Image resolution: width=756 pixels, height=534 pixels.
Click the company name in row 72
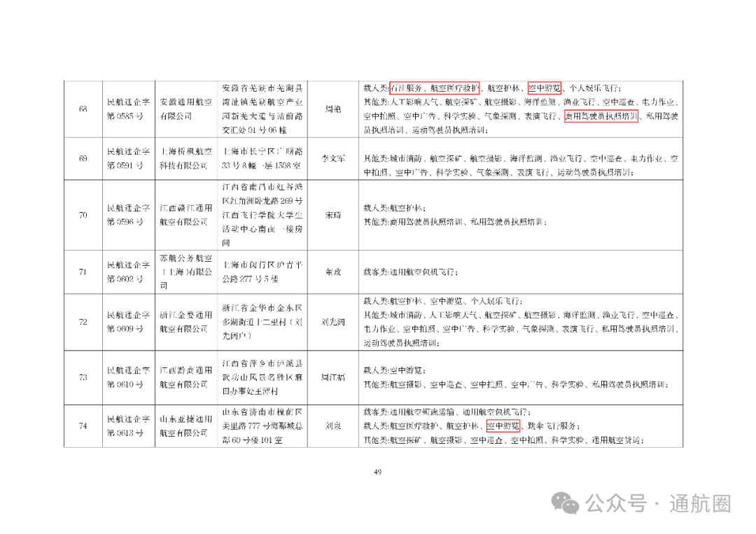pos(185,322)
